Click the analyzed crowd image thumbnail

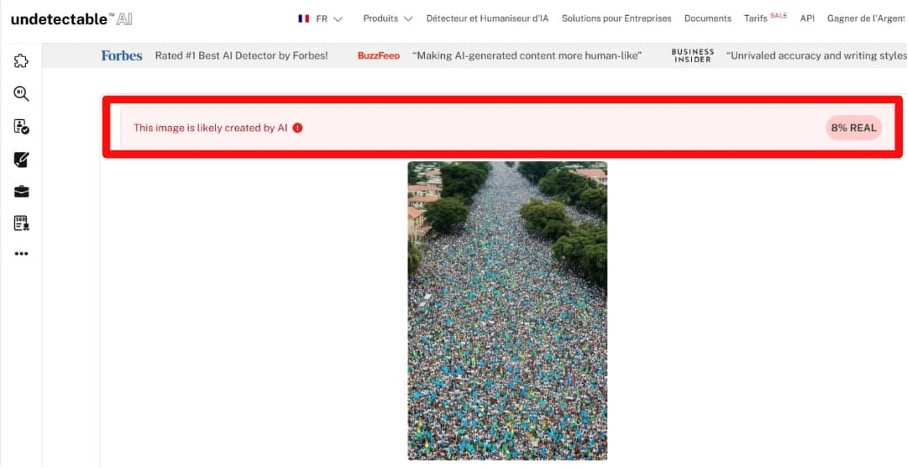click(x=507, y=311)
